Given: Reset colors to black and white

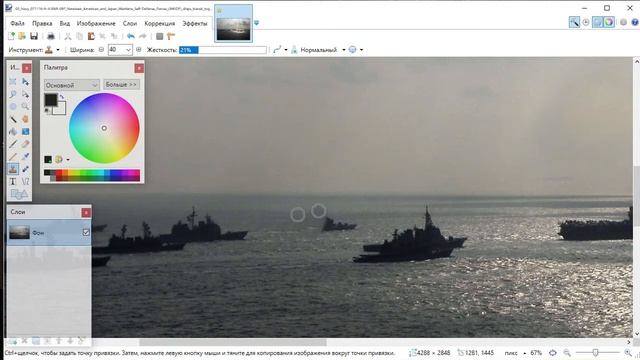Looking at the screenshot, I should (47, 111).
